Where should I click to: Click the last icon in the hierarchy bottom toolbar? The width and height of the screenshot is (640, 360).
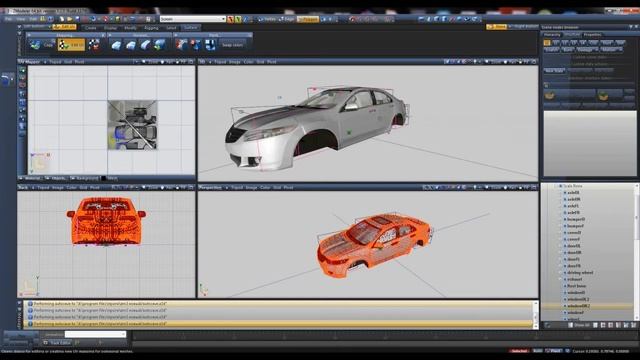click(633, 325)
